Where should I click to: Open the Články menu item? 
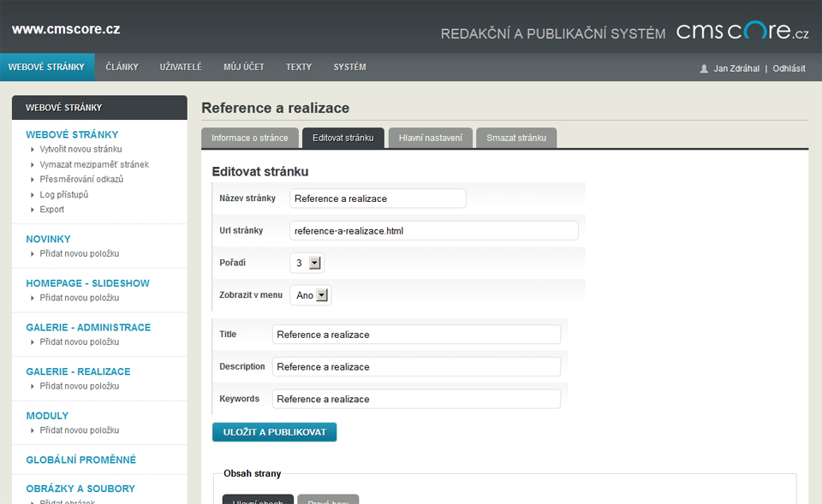tap(122, 67)
